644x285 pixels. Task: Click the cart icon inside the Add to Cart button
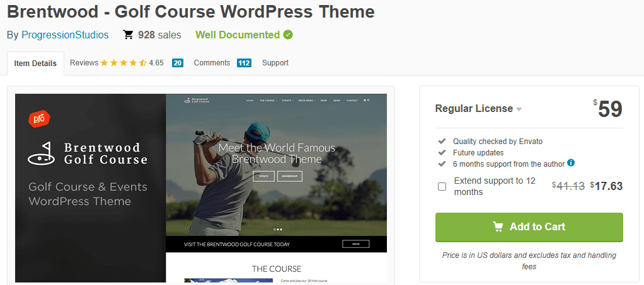point(498,226)
